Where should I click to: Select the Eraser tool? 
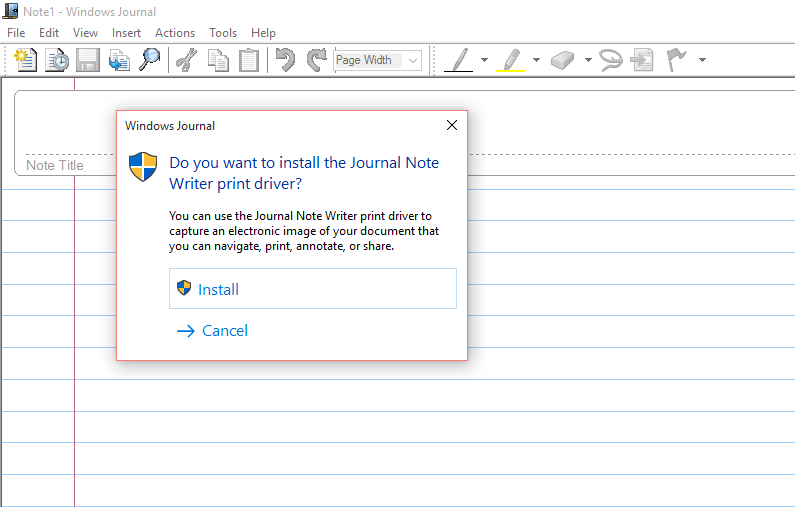click(x=562, y=60)
